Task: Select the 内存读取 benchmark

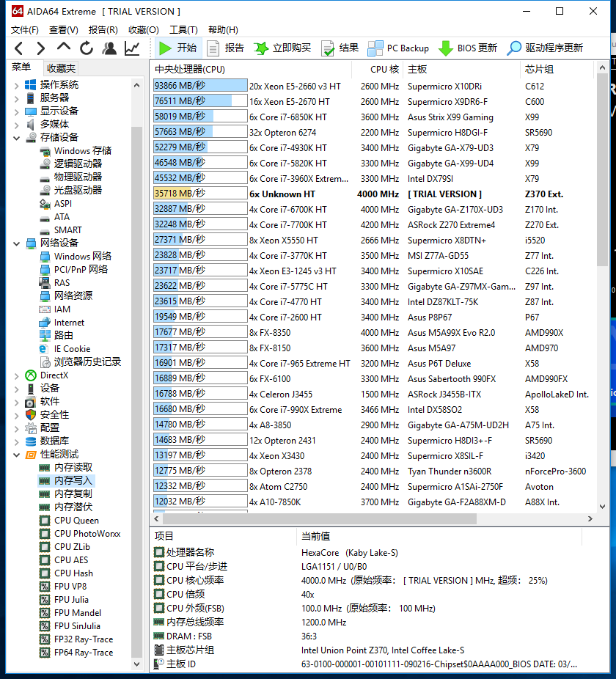Action: tap(73, 467)
